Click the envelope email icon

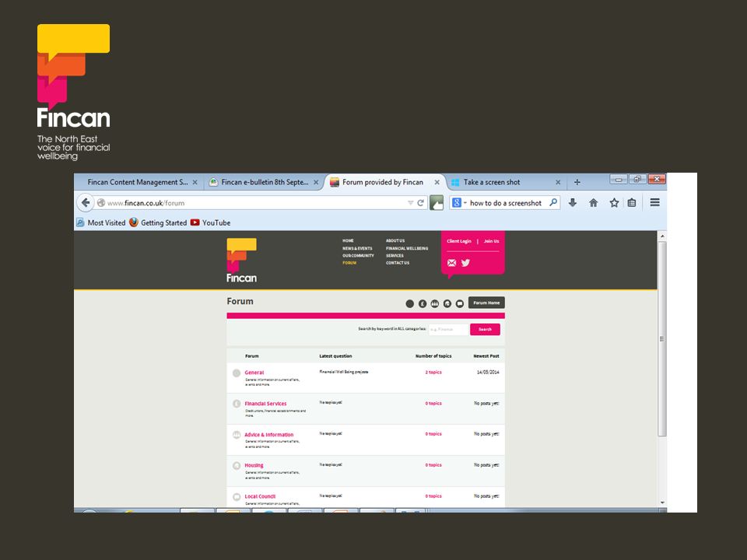pyautogui.click(x=451, y=263)
